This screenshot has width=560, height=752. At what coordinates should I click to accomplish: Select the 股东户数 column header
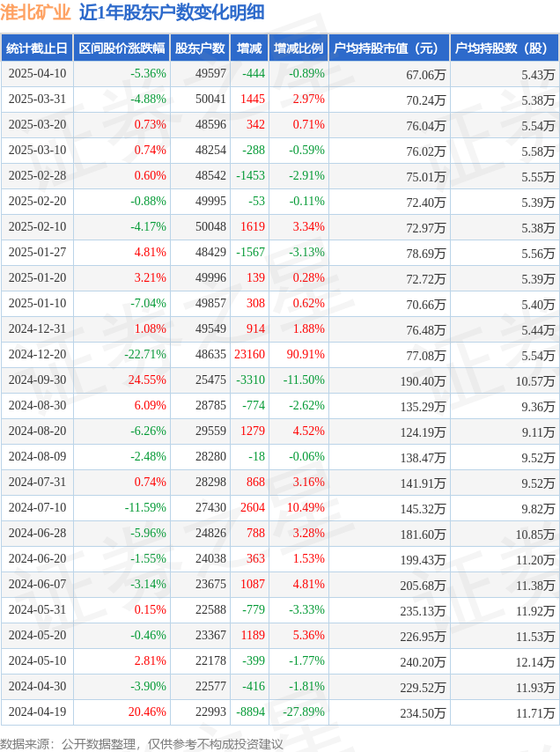(x=200, y=48)
